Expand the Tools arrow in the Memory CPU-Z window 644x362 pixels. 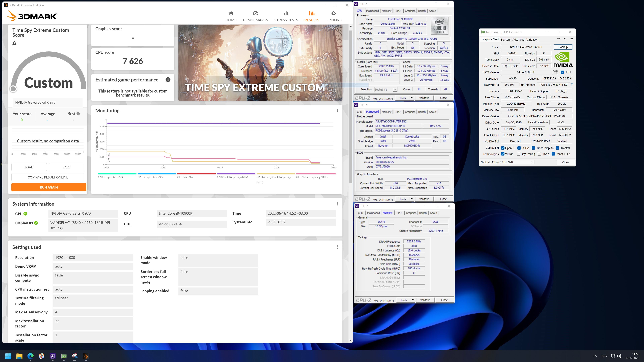(x=413, y=300)
